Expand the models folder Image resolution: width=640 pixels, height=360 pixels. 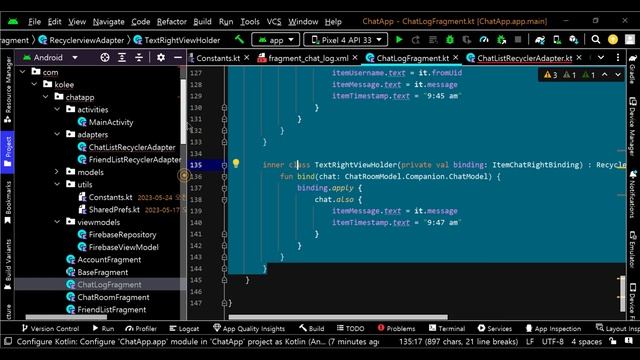pos(57,172)
